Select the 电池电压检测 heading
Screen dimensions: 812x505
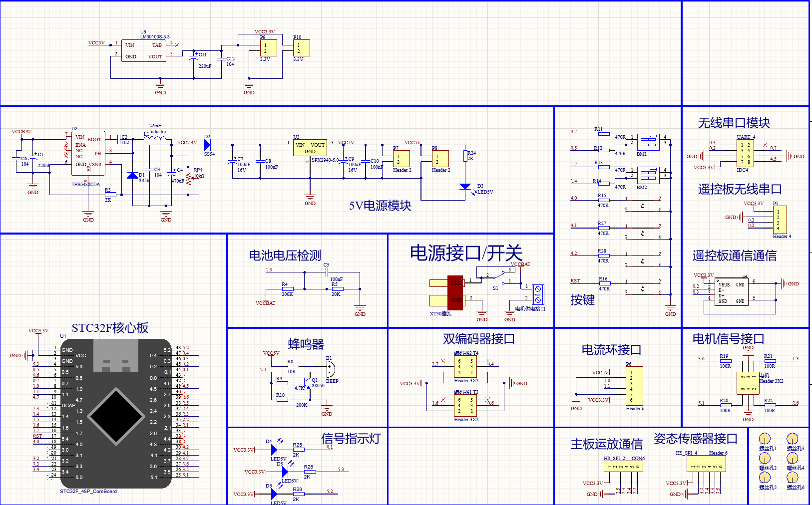(285, 255)
